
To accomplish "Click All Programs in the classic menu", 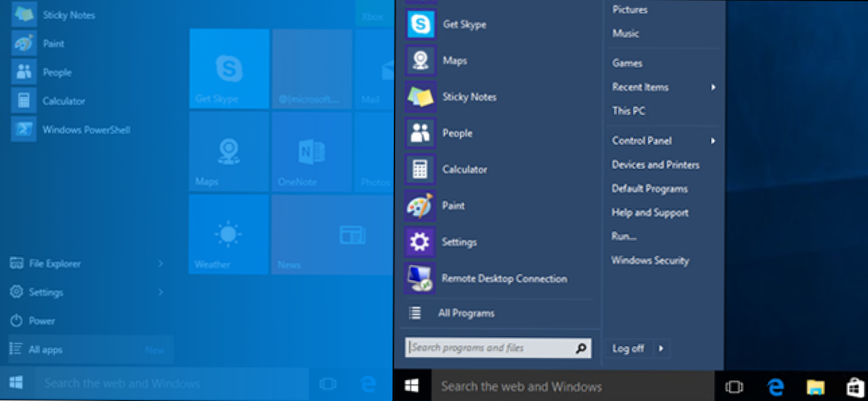I will (466, 313).
